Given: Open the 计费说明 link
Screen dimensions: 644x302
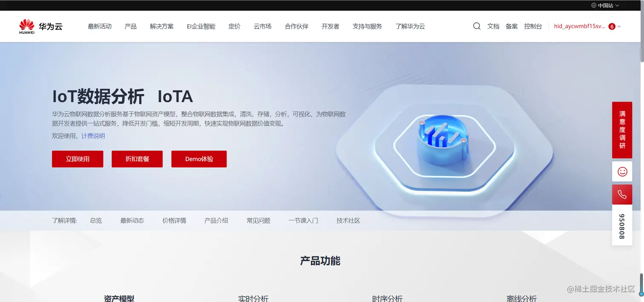Looking at the screenshot, I should point(92,136).
